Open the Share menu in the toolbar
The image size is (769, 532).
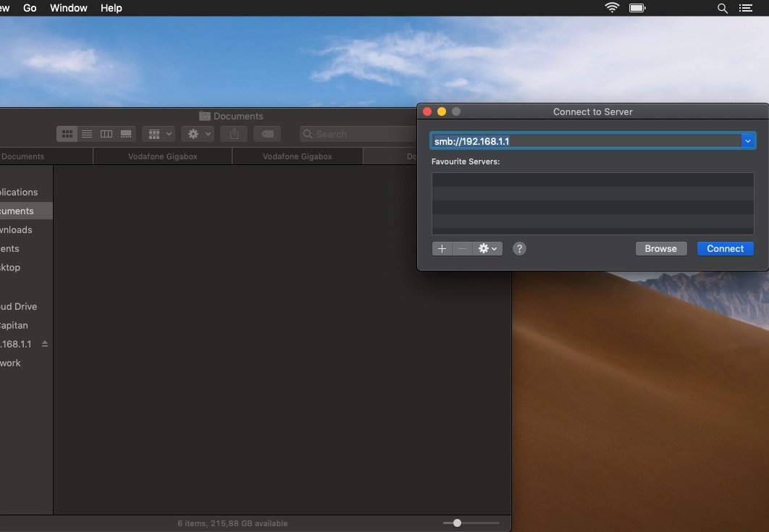pos(233,134)
